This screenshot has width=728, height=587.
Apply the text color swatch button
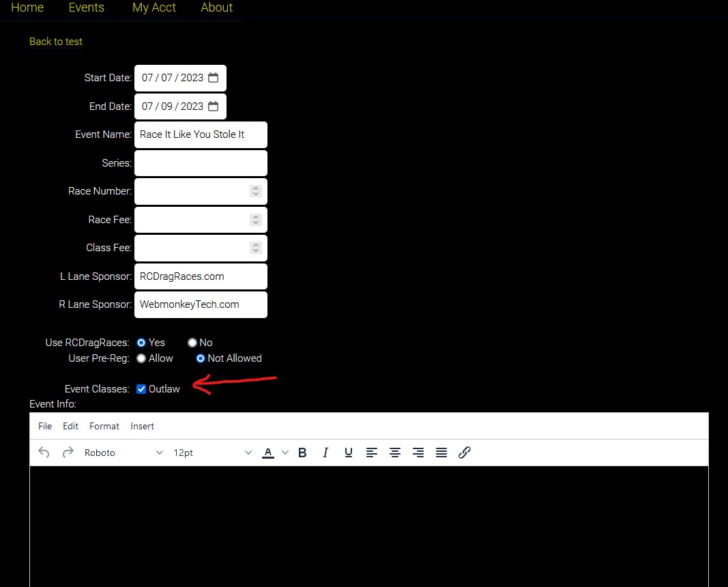268,453
